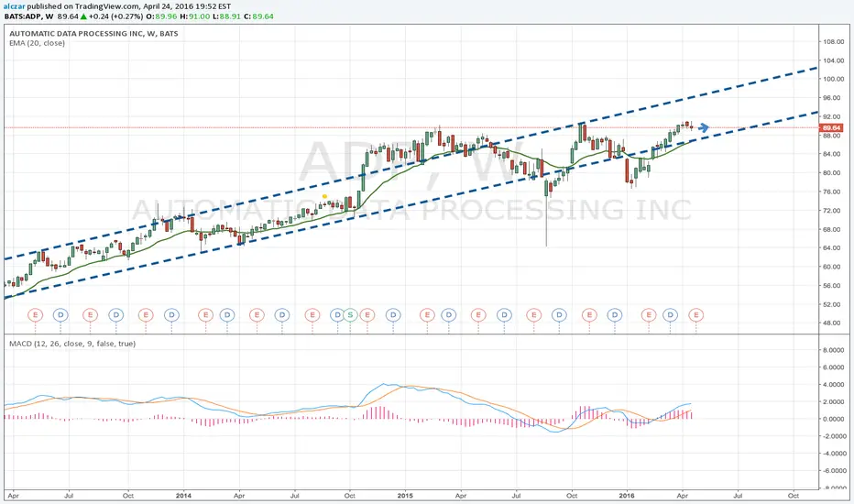Screen dimensions: 854x504
Task: Click the 100.00 price axis label
Action: coord(833,79)
